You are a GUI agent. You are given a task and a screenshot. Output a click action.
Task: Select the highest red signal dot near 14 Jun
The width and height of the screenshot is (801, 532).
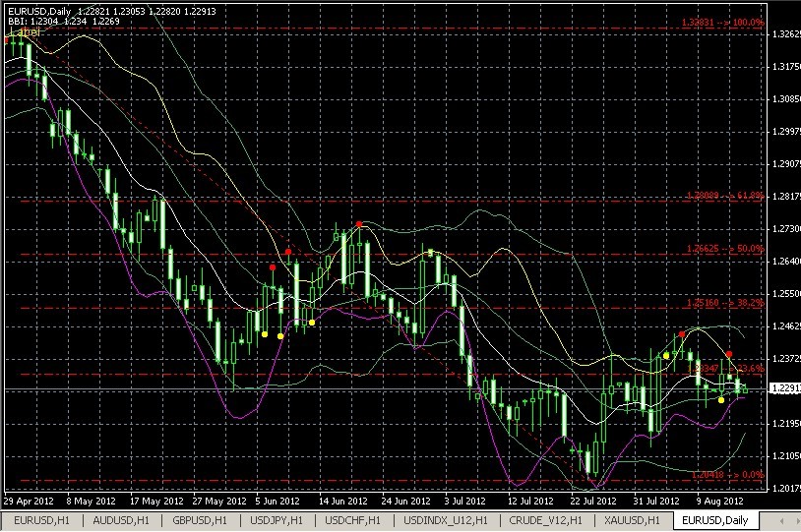pyautogui.click(x=359, y=224)
